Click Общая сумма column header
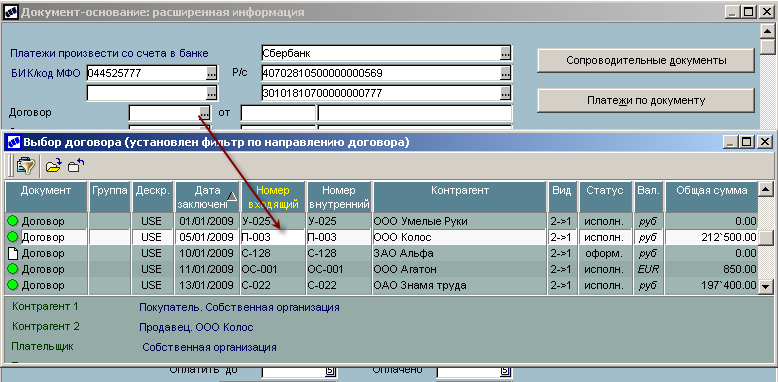This screenshot has width=778, height=382. click(x=711, y=197)
